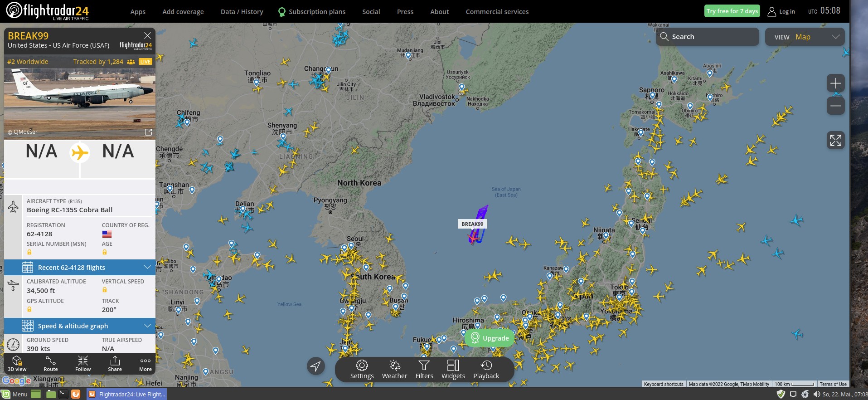This screenshot has width=868, height=400.
Task: Open the About menu
Action: [440, 12]
